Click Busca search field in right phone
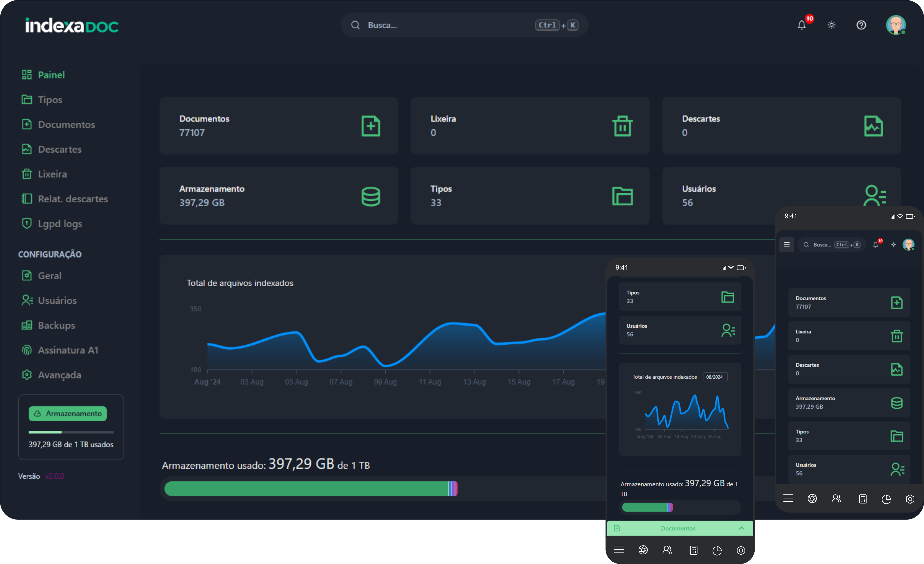924x564 pixels. click(832, 244)
